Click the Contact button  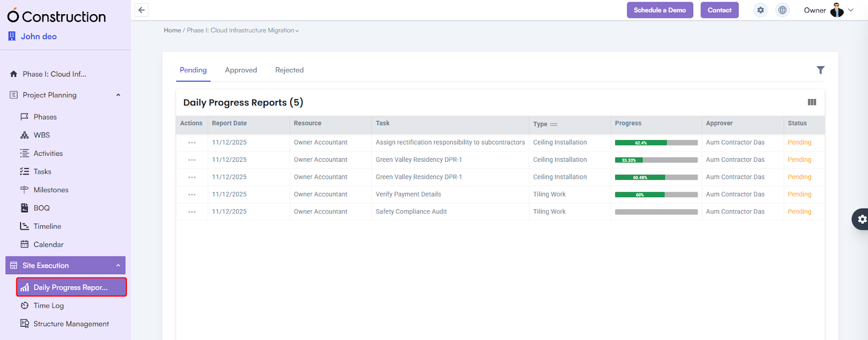point(719,10)
